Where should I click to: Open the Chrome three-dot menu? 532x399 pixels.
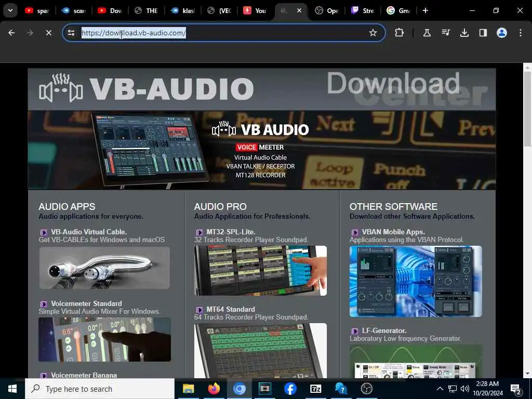(x=521, y=33)
